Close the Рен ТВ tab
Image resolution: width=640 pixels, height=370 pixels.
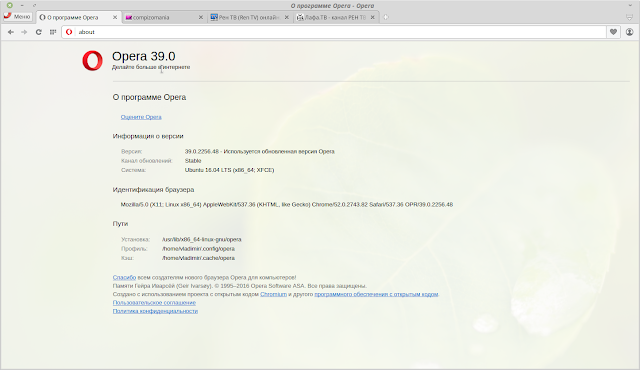click(287, 18)
